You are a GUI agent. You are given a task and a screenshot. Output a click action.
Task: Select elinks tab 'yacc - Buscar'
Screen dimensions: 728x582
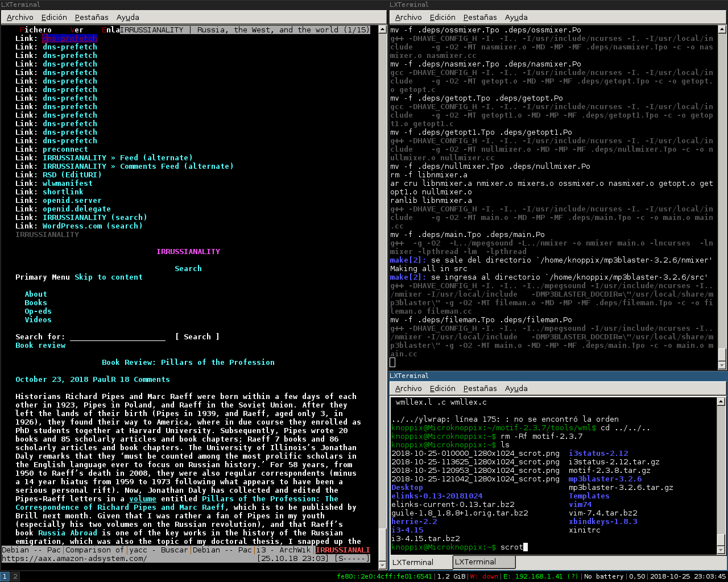(x=159, y=550)
